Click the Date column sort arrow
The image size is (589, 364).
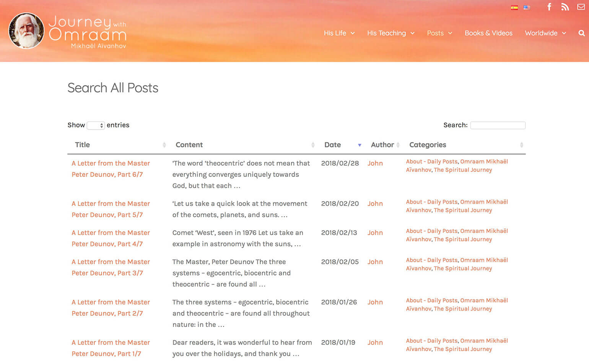(360, 145)
